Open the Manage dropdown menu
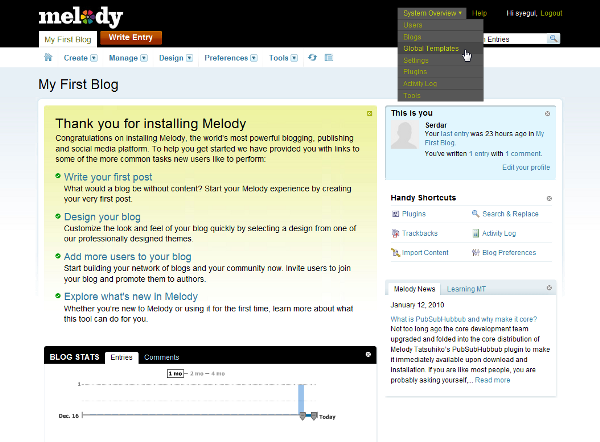The height and width of the screenshot is (442, 600). pyautogui.click(x=128, y=58)
